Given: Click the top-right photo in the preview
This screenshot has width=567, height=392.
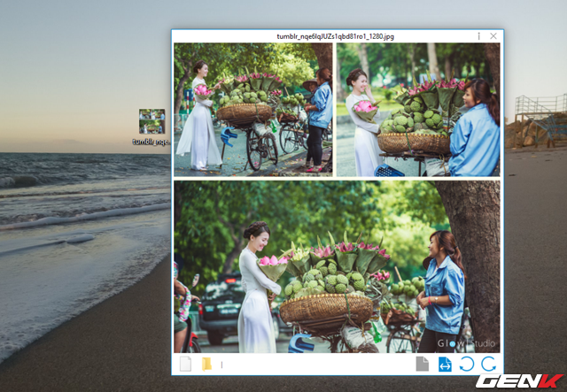Looking at the screenshot, I should [x=418, y=109].
